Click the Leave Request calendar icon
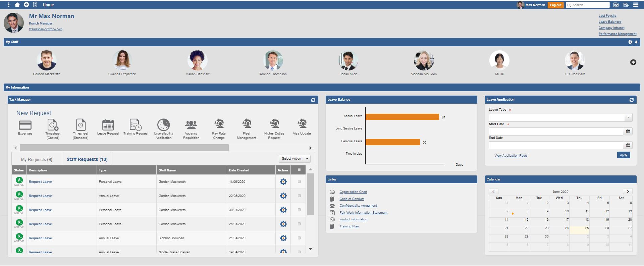 click(x=108, y=125)
